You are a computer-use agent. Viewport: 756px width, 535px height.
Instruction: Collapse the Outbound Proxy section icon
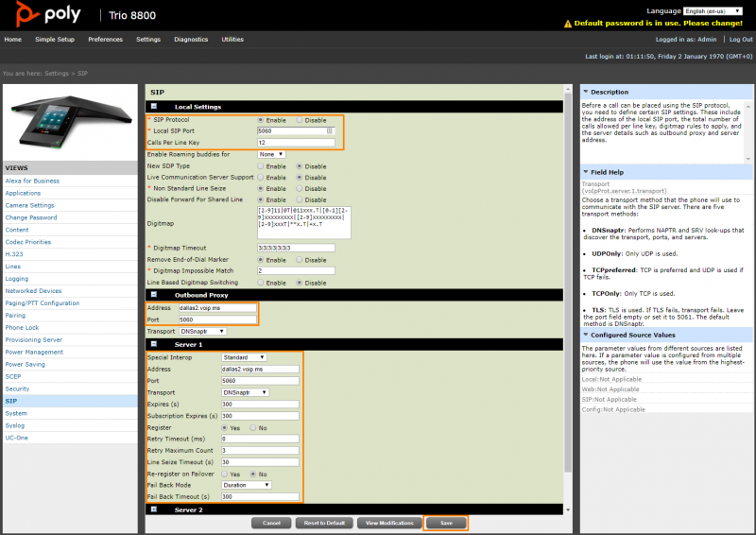pyautogui.click(x=154, y=294)
